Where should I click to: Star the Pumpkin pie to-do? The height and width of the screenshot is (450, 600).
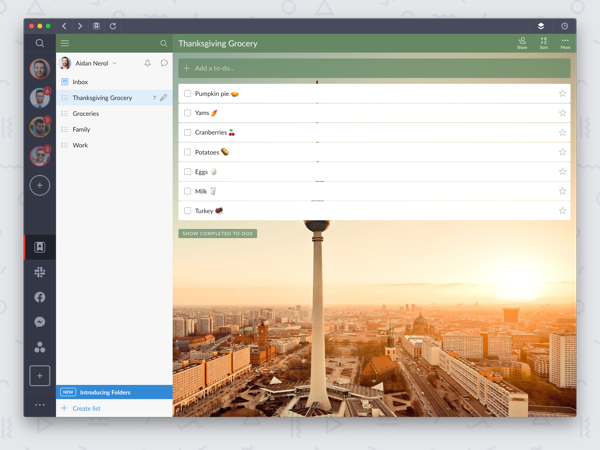point(562,93)
